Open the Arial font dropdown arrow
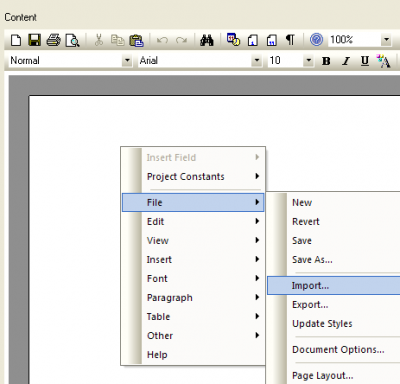Viewport: 400px width, 384px height. pyautogui.click(x=257, y=61)
